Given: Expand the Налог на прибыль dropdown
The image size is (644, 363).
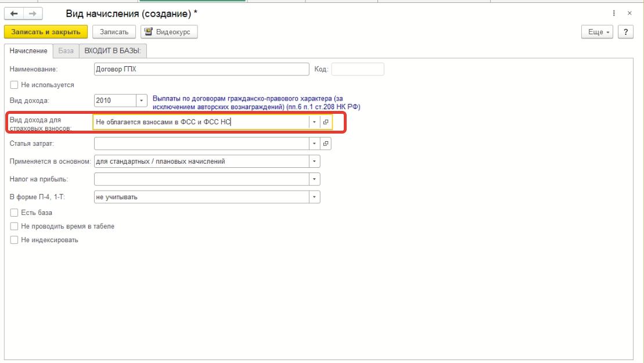Looking at the screenshot, I should [x=315, y=179].
